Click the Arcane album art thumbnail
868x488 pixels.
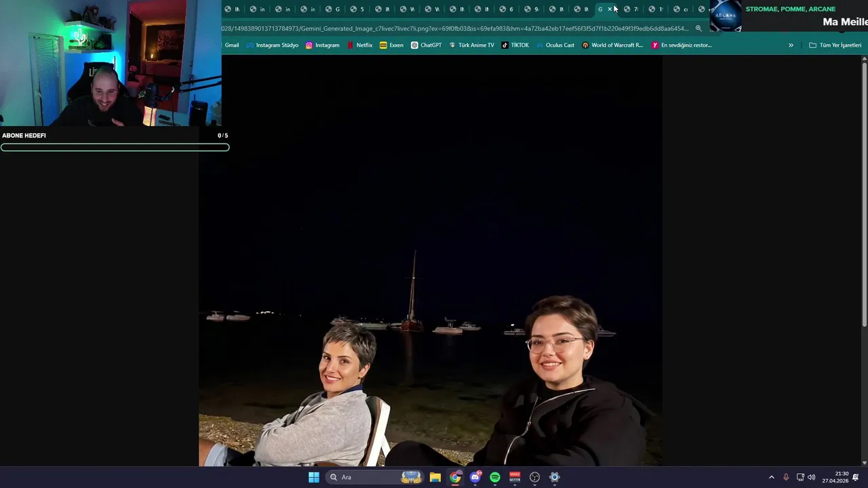(x=726, y=16)
